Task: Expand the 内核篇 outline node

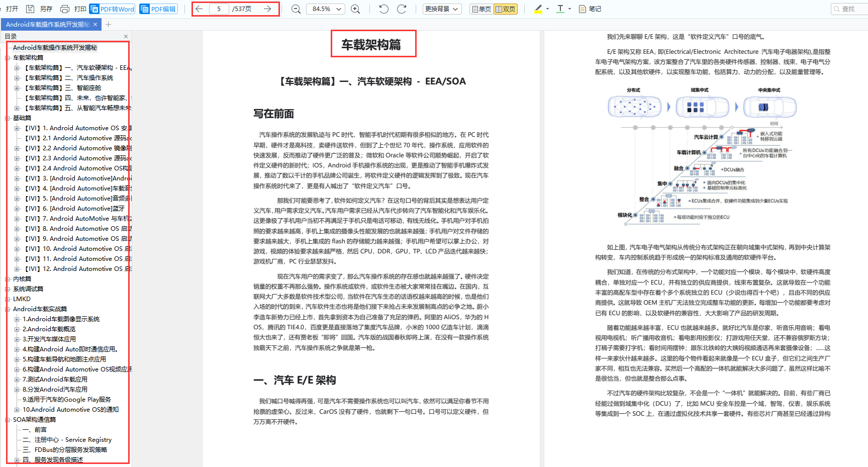Action: click(8, 279)
